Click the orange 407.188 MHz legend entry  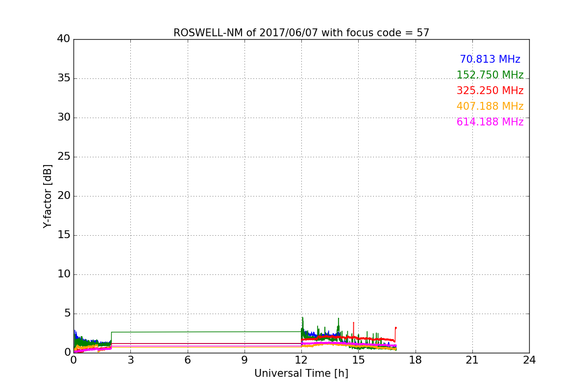tap(490, 106)
